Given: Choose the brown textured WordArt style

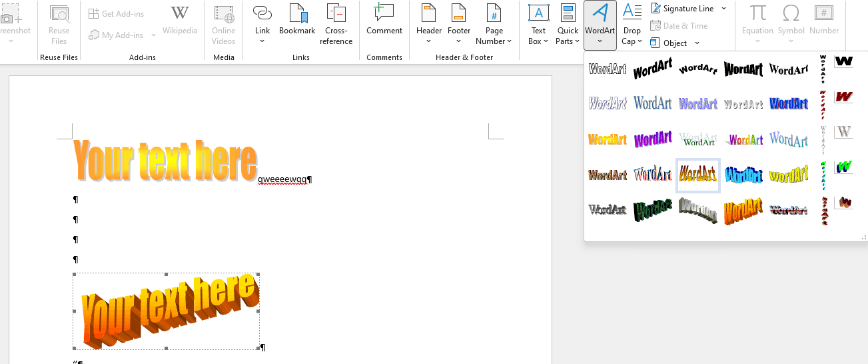Looking at the screenshot, I should pyautogui.click(x=608, y=175).
